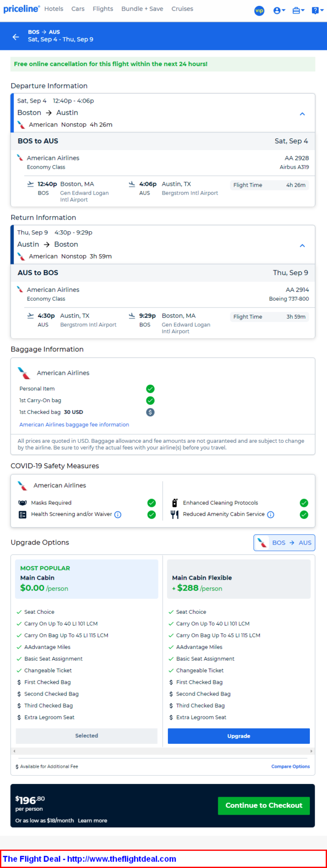This screenshot has width=327, height=868.
Task: Click the priceline logo
Action: pos(21,9)
